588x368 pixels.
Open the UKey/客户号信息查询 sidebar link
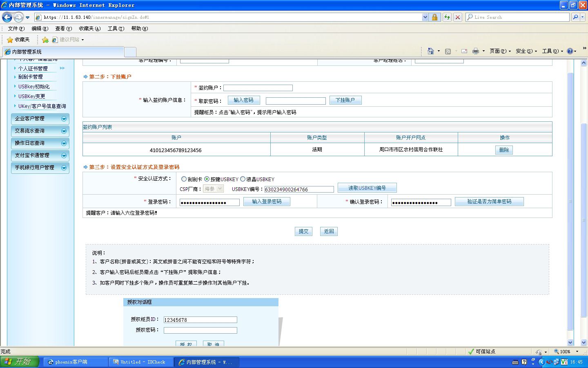coord(42,106)
